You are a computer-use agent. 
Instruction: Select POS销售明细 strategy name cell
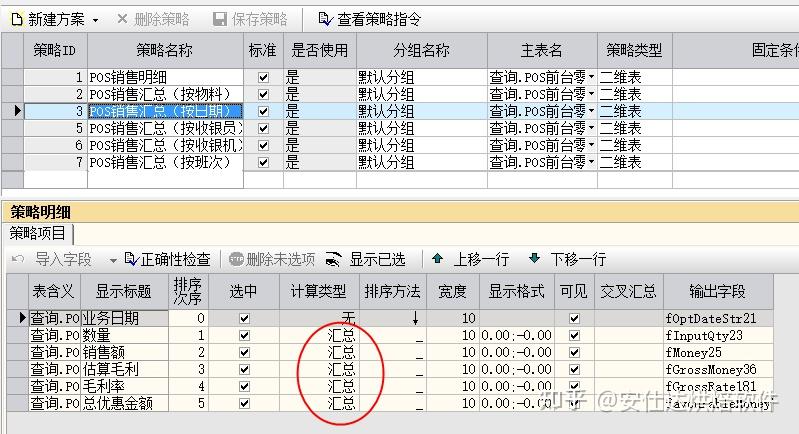click(165, 77)
